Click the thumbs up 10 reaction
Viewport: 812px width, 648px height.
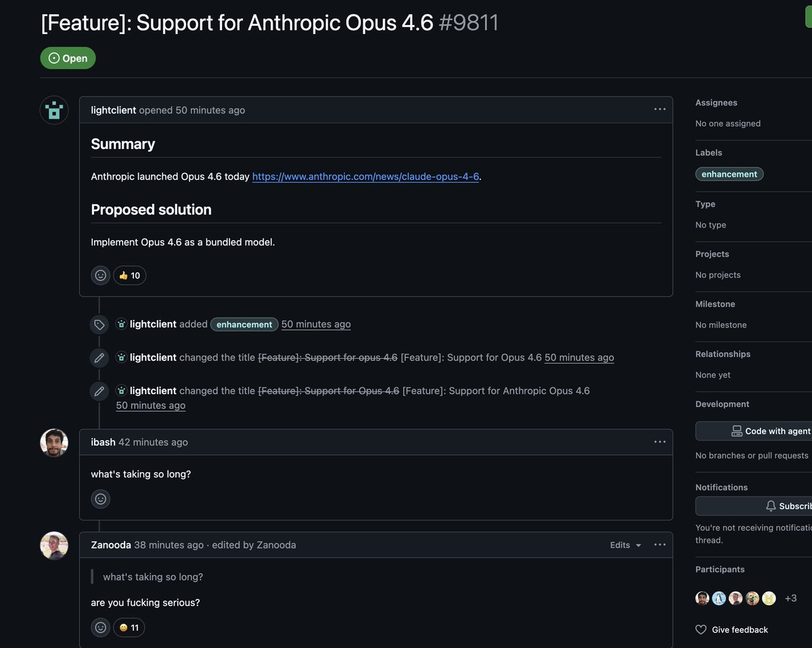(x=130, y=276)
